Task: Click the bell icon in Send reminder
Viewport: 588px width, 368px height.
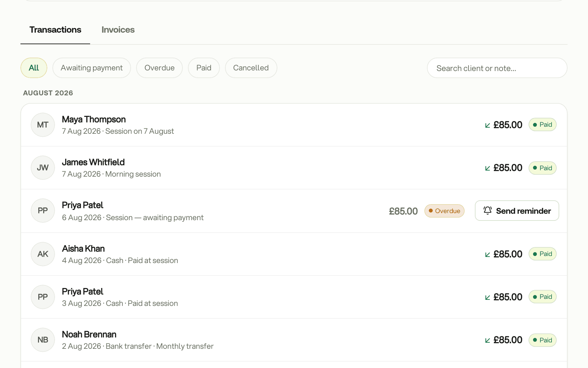Action: pyautogui.click(x=488, y=210)
